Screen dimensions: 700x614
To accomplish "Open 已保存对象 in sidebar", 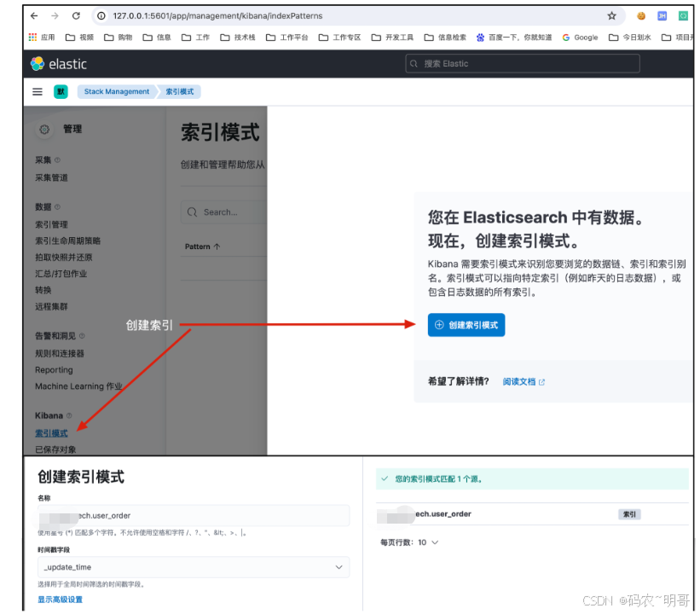I will click(x=55, y=449).
